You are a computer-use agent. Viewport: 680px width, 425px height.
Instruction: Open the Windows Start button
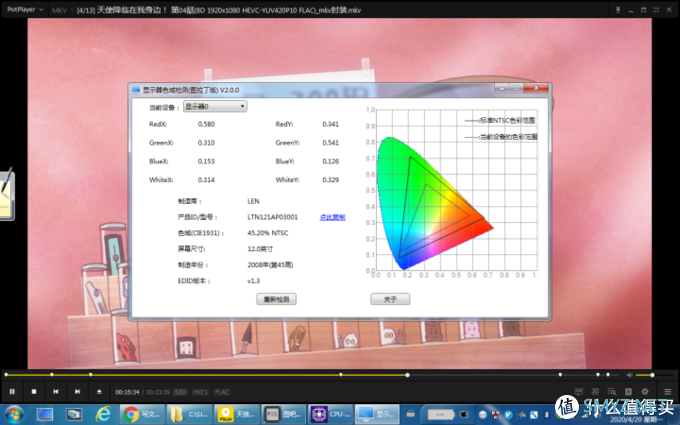pos(14,414)
